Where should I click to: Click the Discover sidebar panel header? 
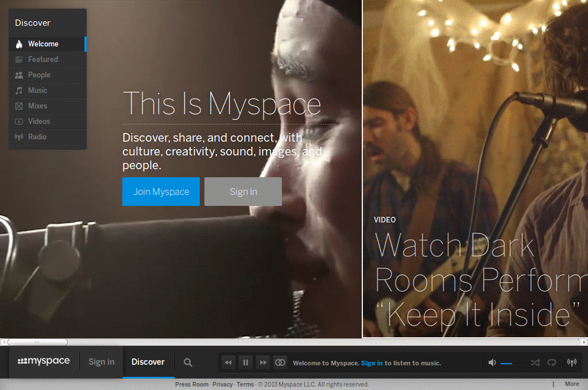click(x=48, y=23)
